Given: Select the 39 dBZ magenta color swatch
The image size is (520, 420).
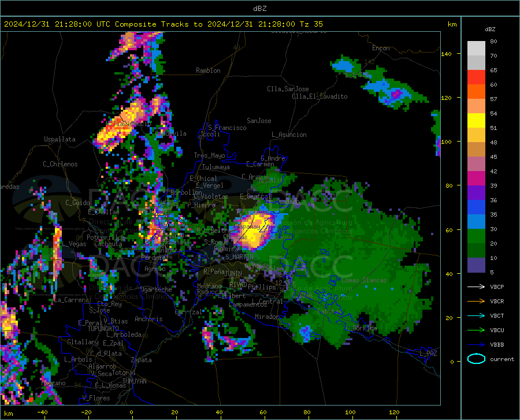Looking at the screenshot, I should click(476, 179).
